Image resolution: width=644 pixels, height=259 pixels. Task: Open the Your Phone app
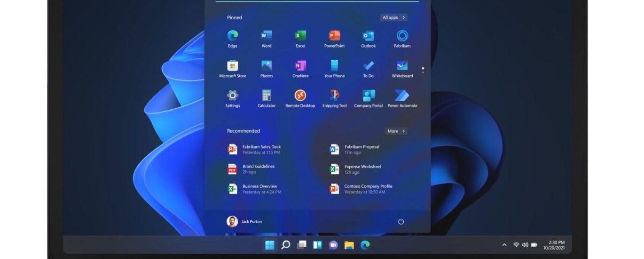334,69
